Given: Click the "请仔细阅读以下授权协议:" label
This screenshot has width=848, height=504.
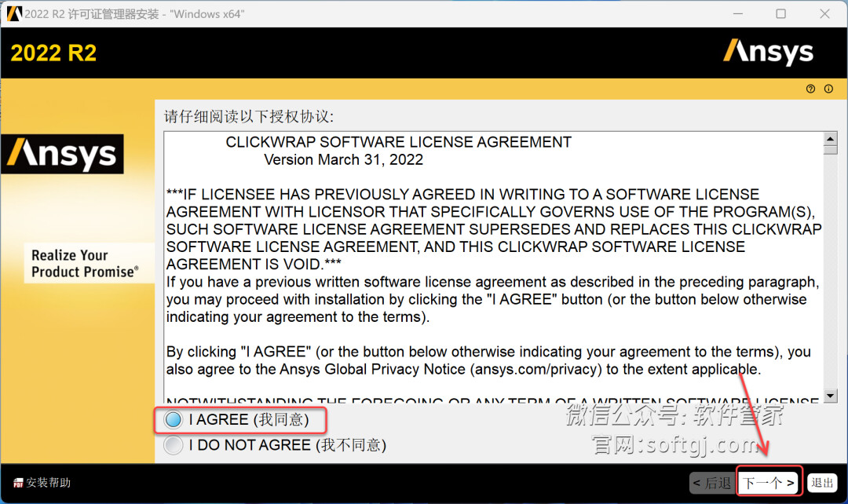Looking at the screenshot, I should [x=249, y=116].
